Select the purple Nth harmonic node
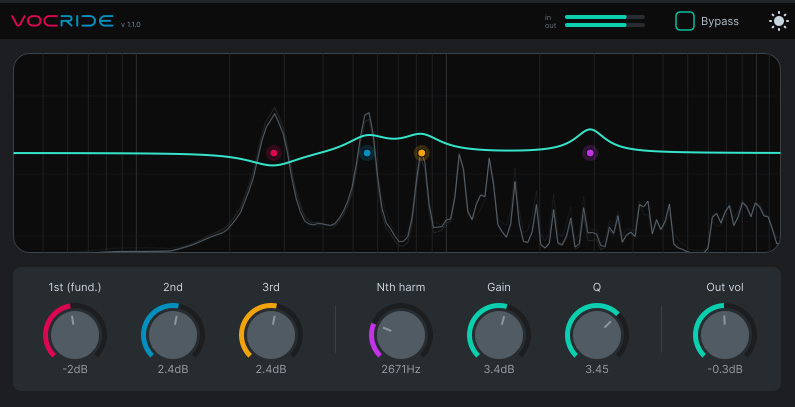 coord(590,153)
